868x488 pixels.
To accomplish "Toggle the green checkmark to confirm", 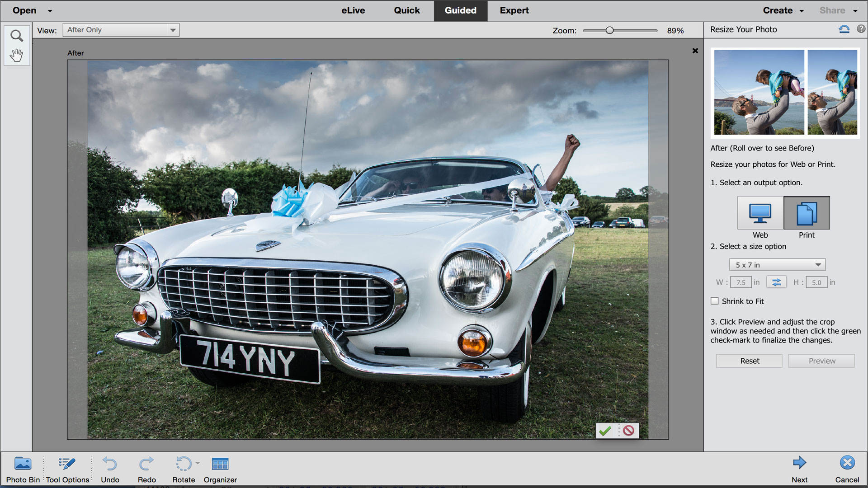I will (x=606, y=430).
